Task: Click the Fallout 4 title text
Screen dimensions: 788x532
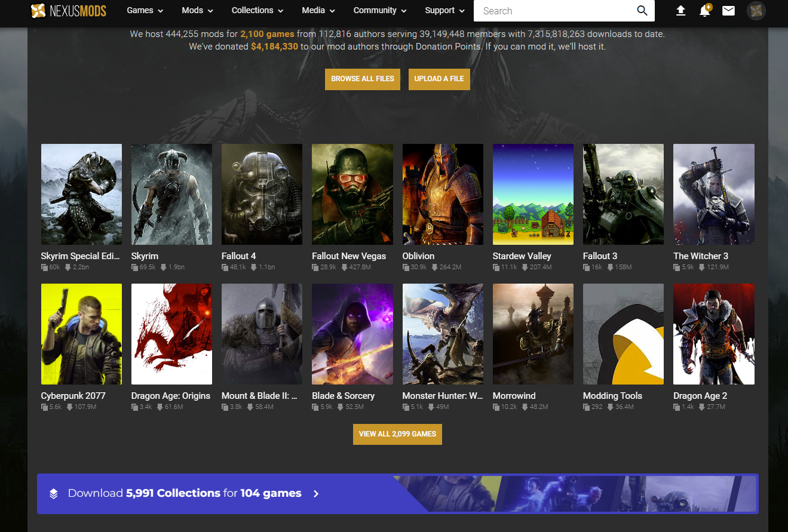Action: point(239,256)
